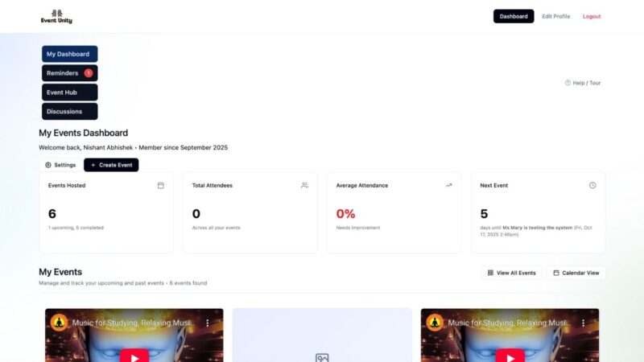
Task: Open dashboard Settings
Action: coord(60,165)
